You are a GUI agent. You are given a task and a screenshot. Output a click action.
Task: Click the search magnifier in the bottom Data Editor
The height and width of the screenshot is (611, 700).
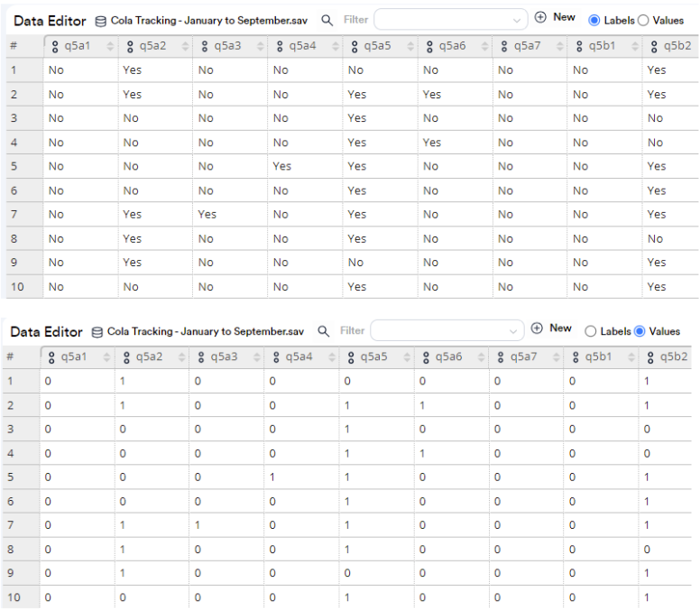323,331
